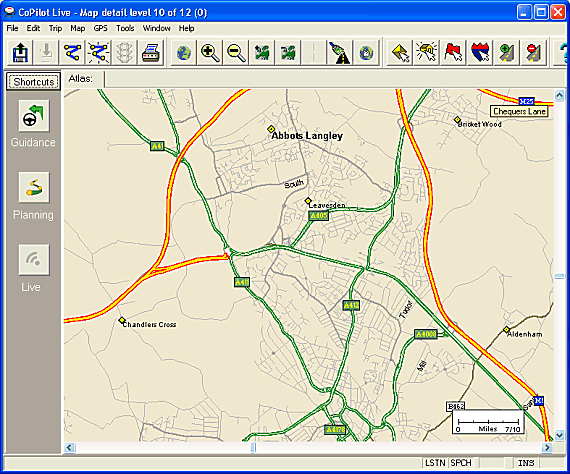Click the LSTN status bar indicator
The height and width of the screenshot is (474, 570).
(x=435, y=463)
